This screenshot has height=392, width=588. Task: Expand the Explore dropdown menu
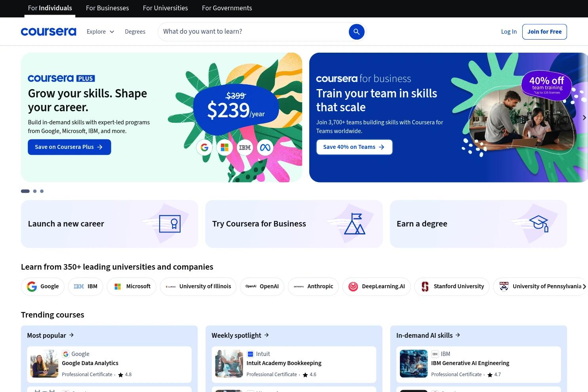[x=101, y=32]
